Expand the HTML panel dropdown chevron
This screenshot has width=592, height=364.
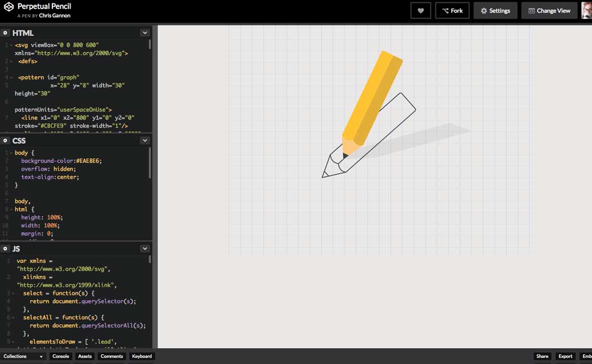145,33
